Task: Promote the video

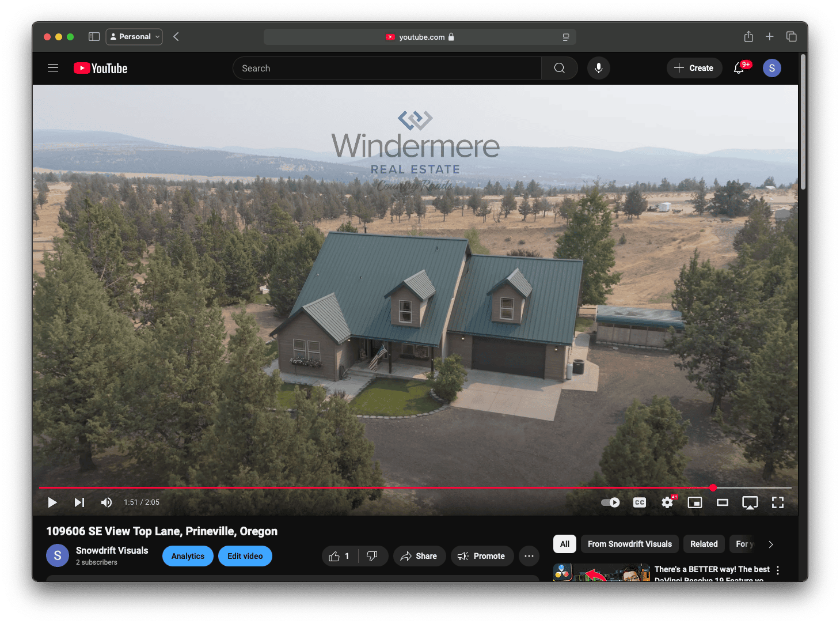Action: (482, 556)
